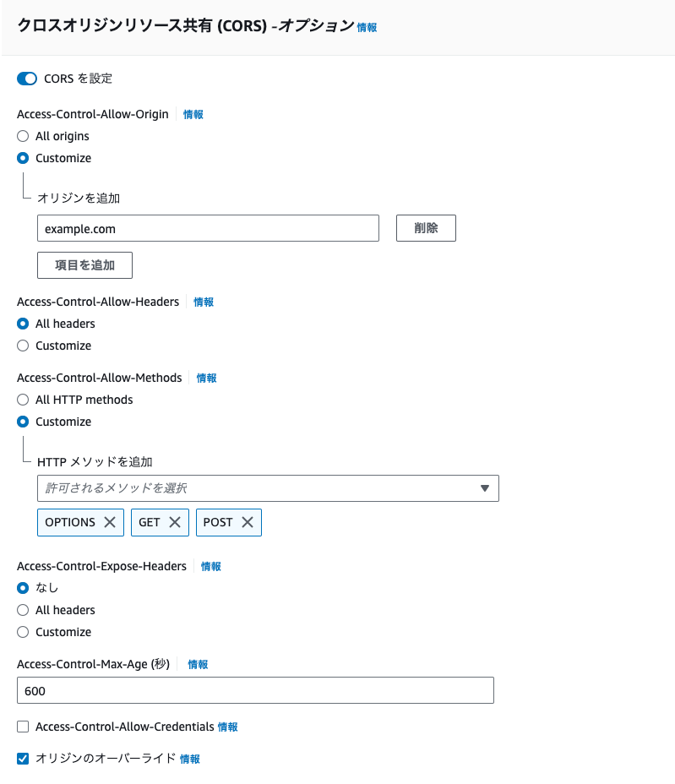Image resolution: width=675 pixels, height=784 pixels.
Task: Enable Access-Control-Allow-Credentials checkbox
Action: click(x=23, y=727)
